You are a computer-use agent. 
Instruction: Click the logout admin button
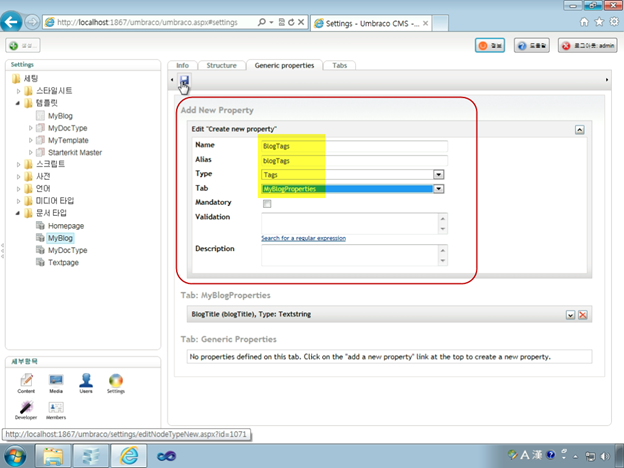click(588, 46)
